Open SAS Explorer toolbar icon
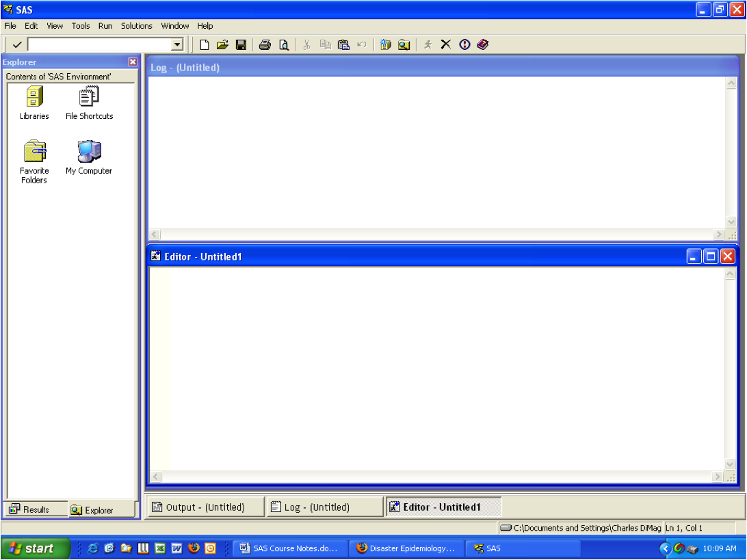This screenshot has width=747, height=560. tap(404, 44)
